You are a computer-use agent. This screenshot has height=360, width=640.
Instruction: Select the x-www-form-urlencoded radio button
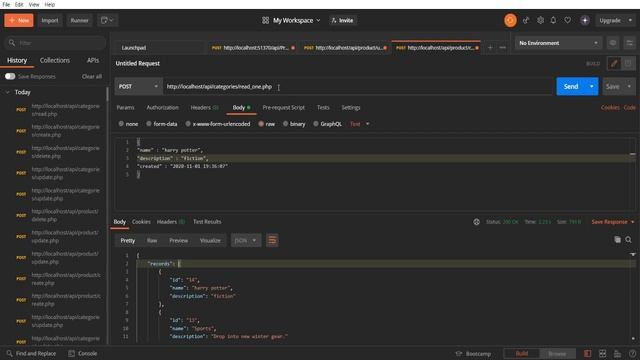click(x=188, y=124)
